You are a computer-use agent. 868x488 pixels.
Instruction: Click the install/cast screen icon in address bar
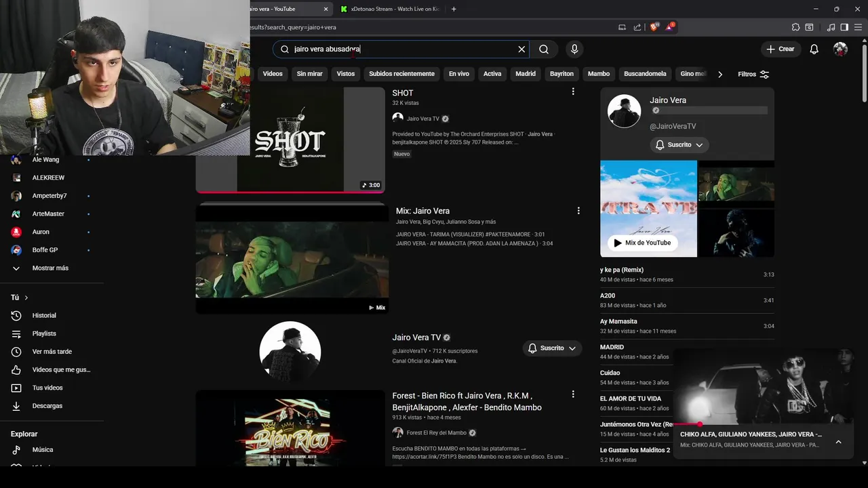(x=622, y=27)
